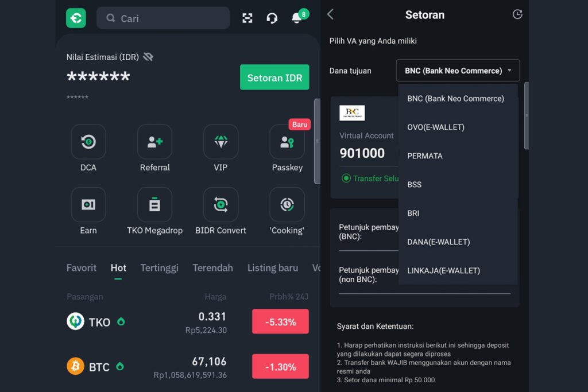Click the -1.30% change button for BTC
This screenshot has width=588, height=392.
coord(280,366)
